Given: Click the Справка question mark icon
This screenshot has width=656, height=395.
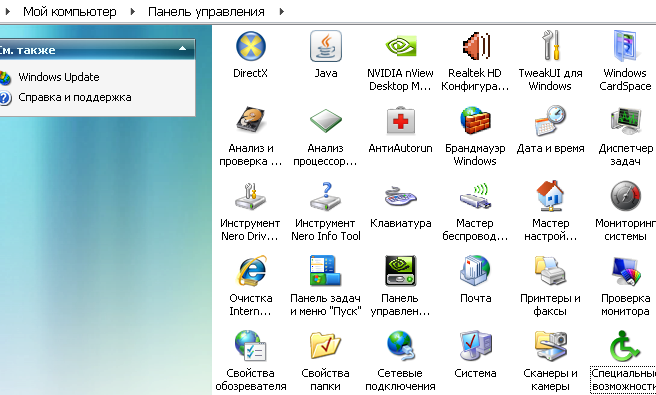Looking at the screenshot, I should pyautogui.click(x=5, y=98).
